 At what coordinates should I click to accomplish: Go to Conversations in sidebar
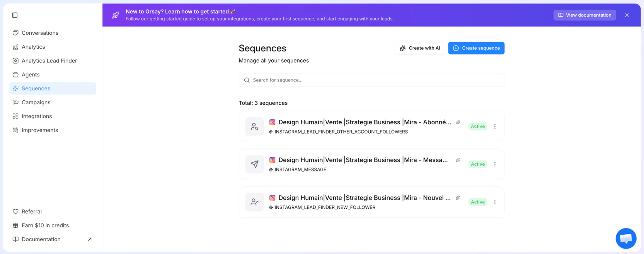point(40,33)
